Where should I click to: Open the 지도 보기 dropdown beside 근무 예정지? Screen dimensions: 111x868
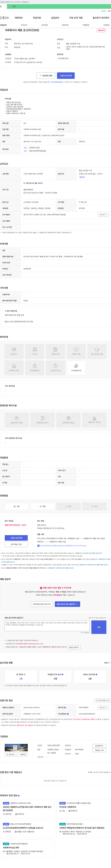click(103, 215)
